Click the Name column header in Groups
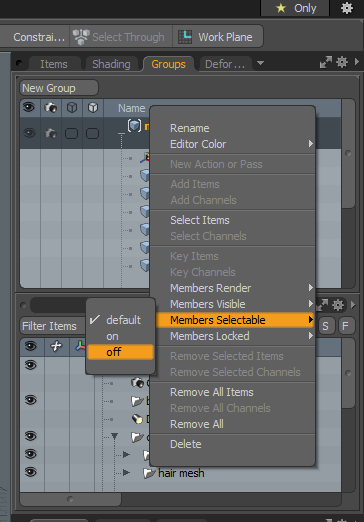 coord(132,108)
